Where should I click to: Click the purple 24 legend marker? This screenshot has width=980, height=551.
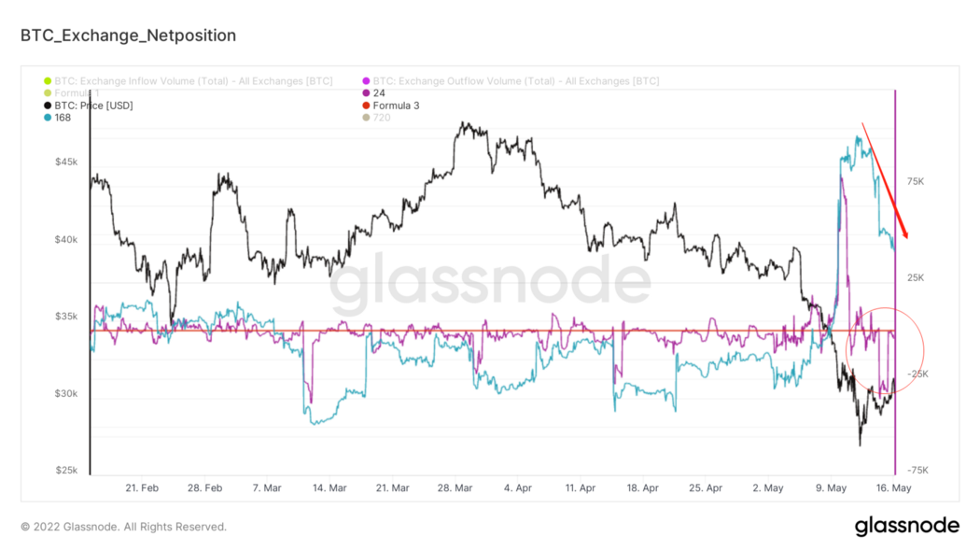click(366, 93)
